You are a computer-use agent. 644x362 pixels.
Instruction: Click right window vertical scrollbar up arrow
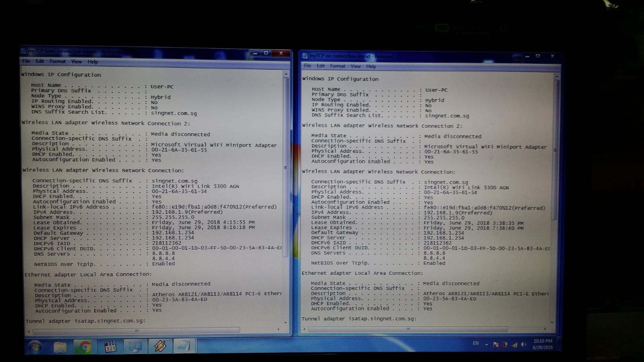click(x=557, y=76)
